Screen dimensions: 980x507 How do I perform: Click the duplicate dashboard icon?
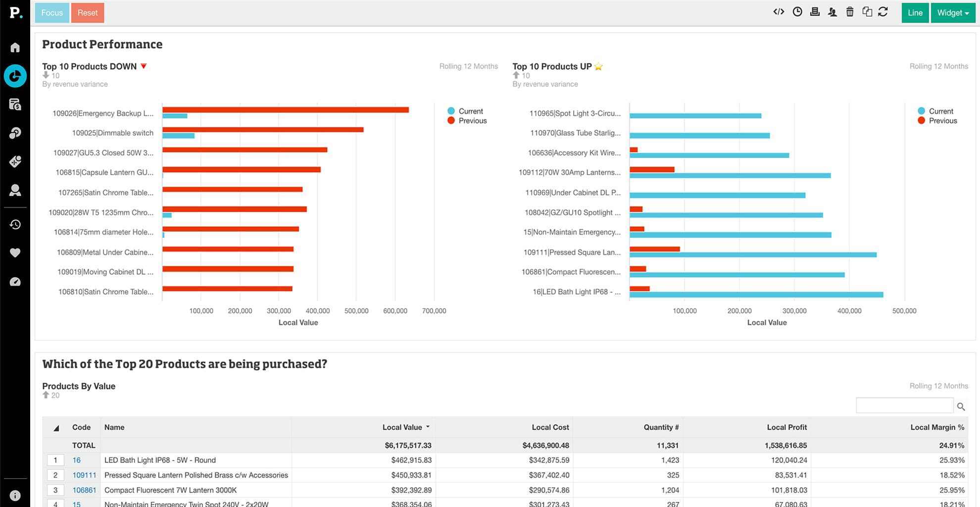(x=867, y=12)
